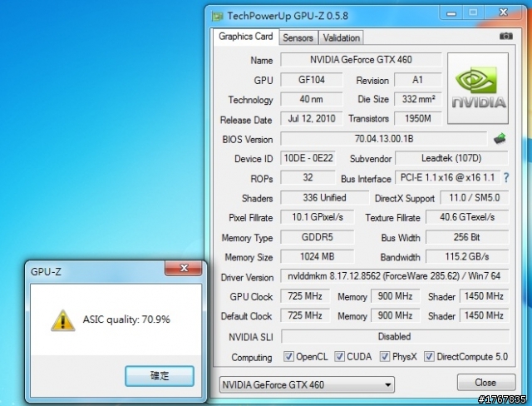This screenshot has height=406, width=532.
Task: Click the Default Clock row Memory 900 MHz
Action: click(396, 315)
